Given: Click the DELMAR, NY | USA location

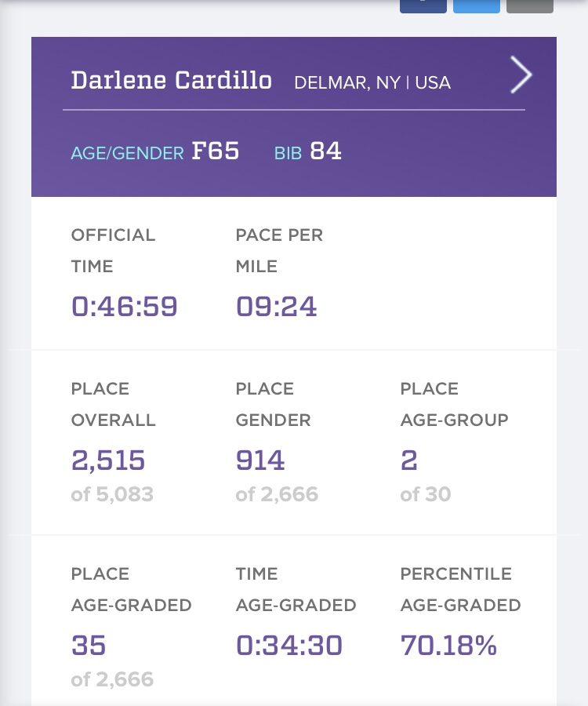Looking at the screenshot, I should tap(372, 82).
